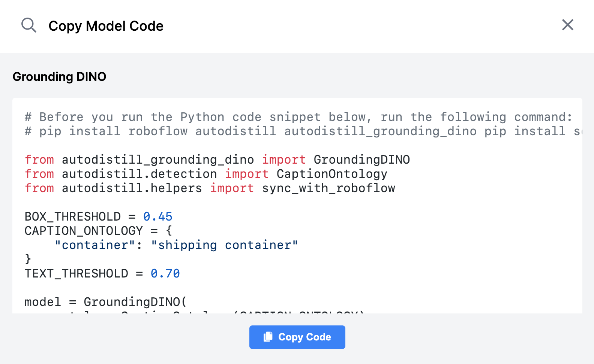Click the closing curly brace line
This screenshot has height=364, width=594.
(28, 259)
